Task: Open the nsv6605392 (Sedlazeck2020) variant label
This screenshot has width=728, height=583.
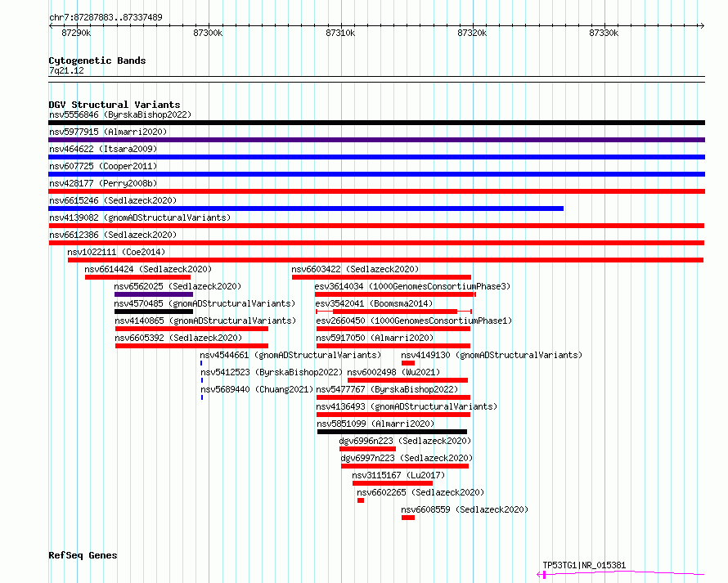Action: click(178, 338)
